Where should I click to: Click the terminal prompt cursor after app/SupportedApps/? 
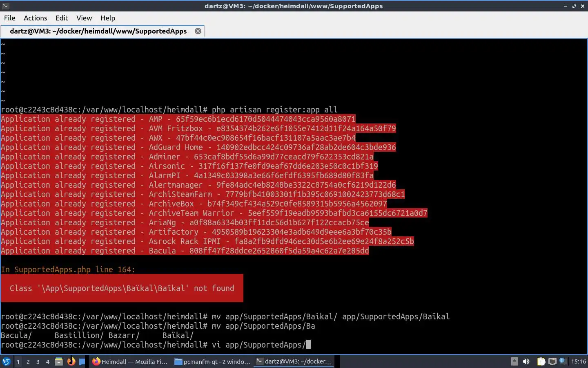click(x=308, y=345)
